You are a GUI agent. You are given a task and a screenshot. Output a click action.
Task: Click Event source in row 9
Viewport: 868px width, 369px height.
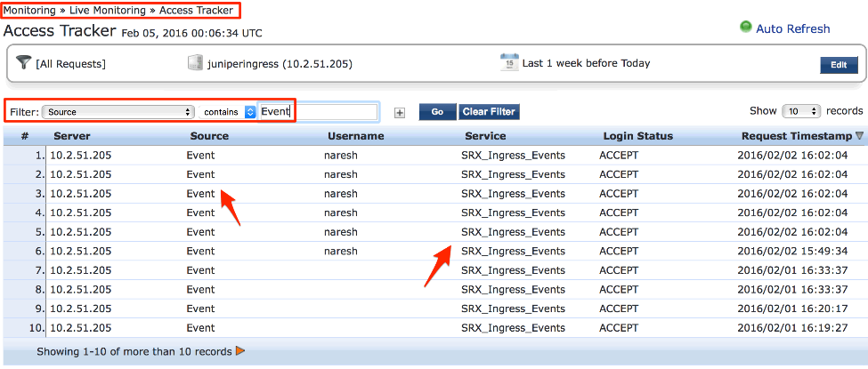tap(200, 309)
